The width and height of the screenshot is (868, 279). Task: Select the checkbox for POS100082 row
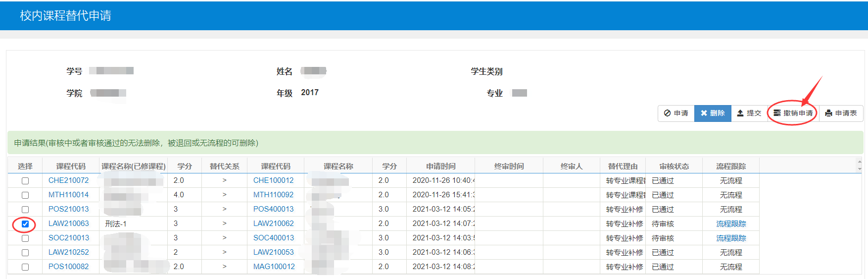pos(25,267)
